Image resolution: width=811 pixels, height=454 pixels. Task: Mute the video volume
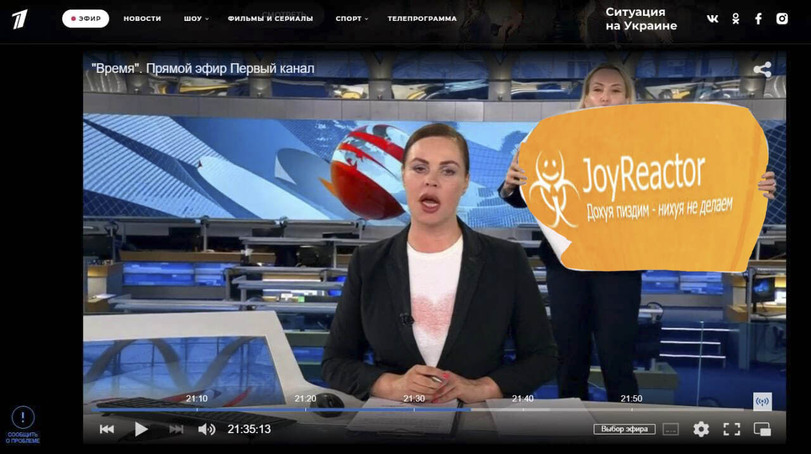pyautogui.click(x=206, y=429)
